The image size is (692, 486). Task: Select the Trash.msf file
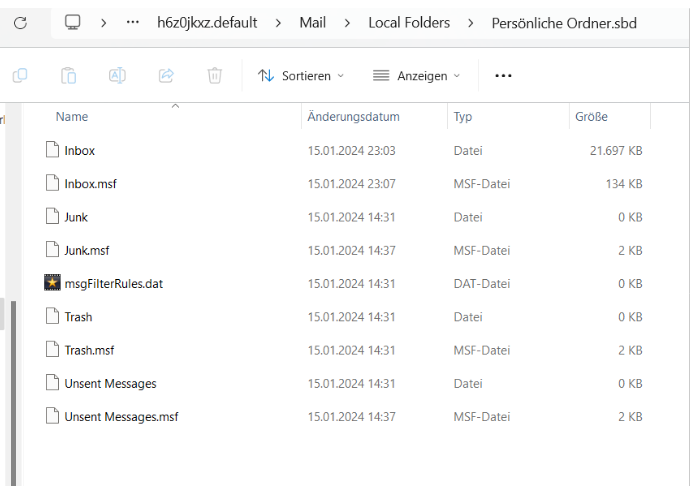point(89,350)
